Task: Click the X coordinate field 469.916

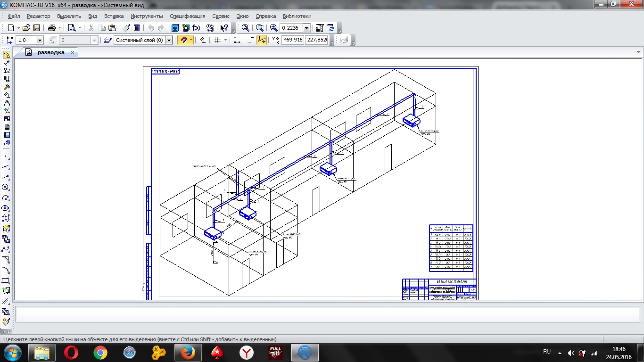Action: 293,40
